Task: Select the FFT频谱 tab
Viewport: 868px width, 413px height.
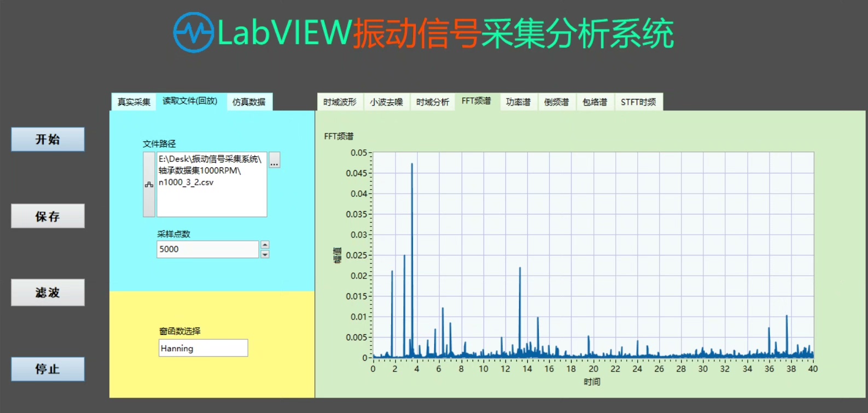Action: click(x=476, y=101)
